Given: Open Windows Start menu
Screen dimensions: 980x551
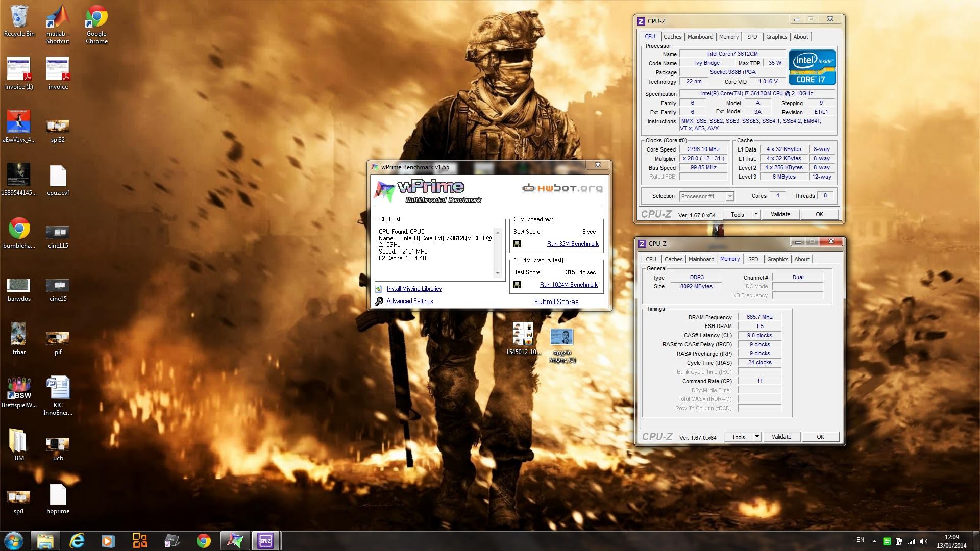Looking at the screenshot, I should tap(13, 540).
